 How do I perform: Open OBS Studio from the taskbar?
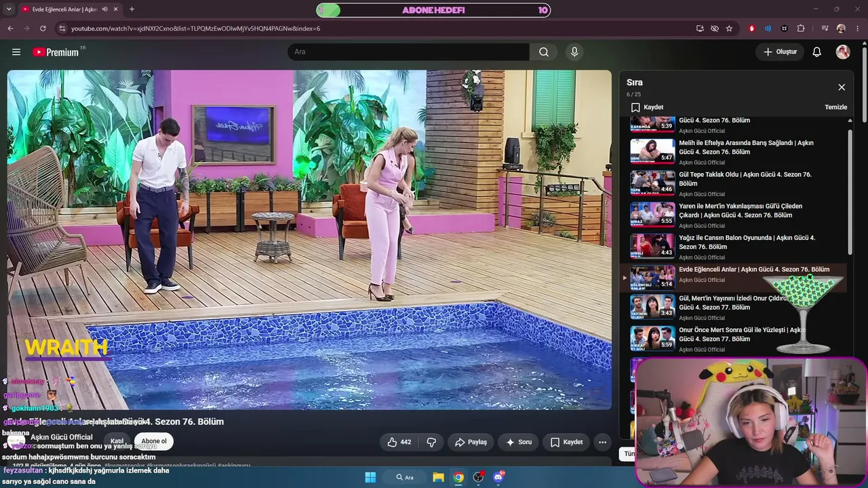coord(478,477)
